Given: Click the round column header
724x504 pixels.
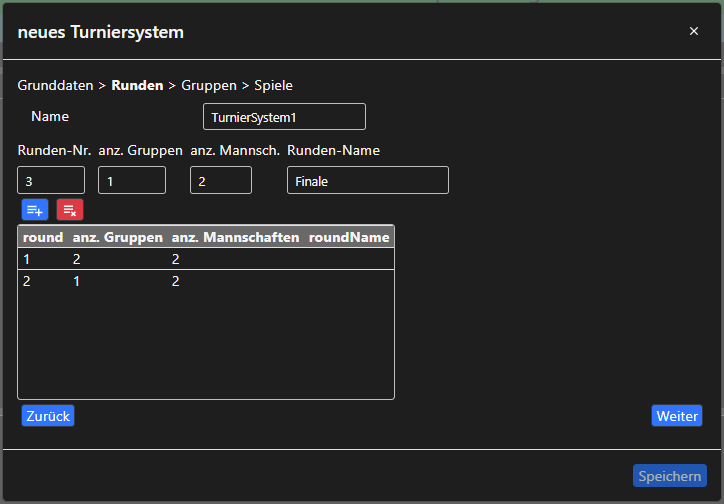Looking at the screenshot, I should (43, 237).
